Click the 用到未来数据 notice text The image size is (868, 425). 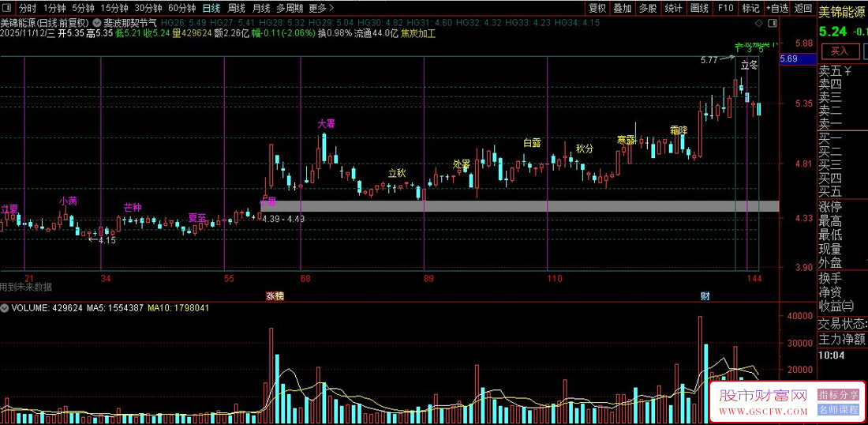click(26, 287)
